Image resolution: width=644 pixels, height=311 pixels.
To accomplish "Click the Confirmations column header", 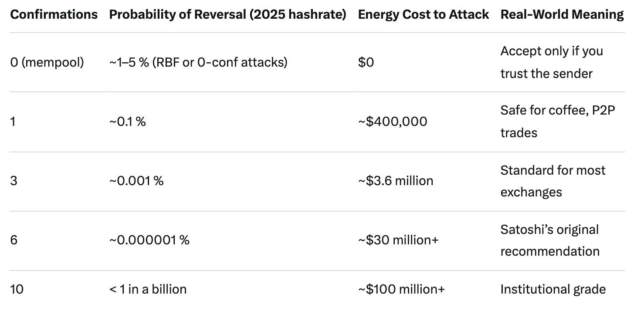I will point(54,14).
